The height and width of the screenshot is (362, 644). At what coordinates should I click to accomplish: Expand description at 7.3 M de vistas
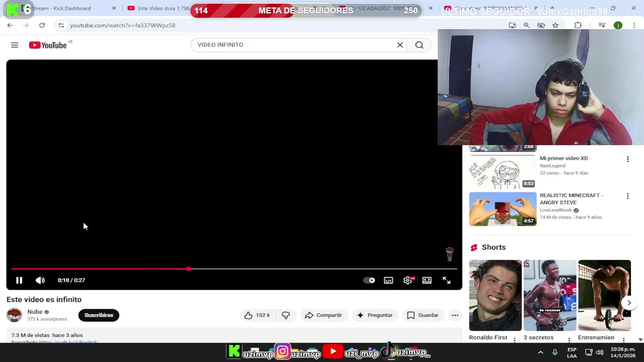47,335
